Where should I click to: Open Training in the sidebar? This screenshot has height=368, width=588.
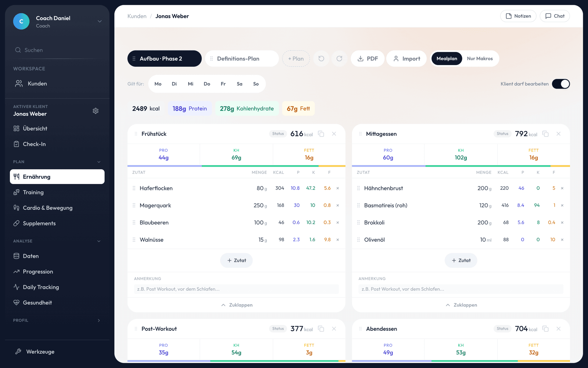pyautogui.click(x=57, y=192)
